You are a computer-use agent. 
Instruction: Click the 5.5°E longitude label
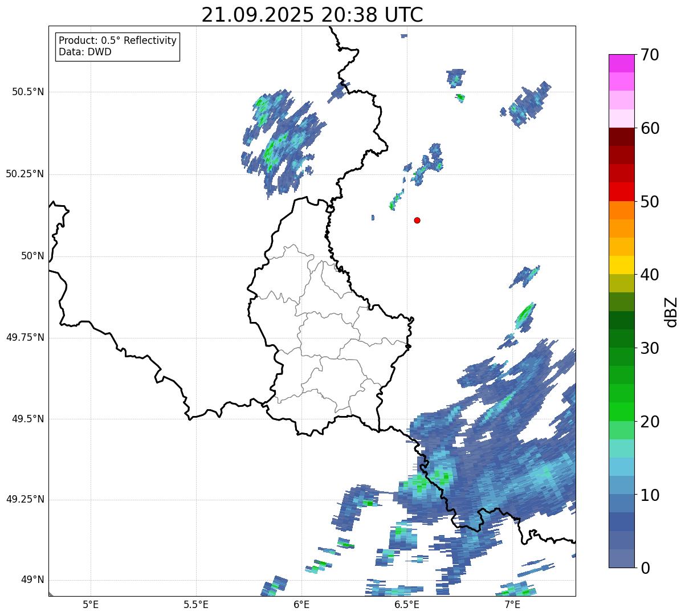pyautogui.click(x=196, y=604)
